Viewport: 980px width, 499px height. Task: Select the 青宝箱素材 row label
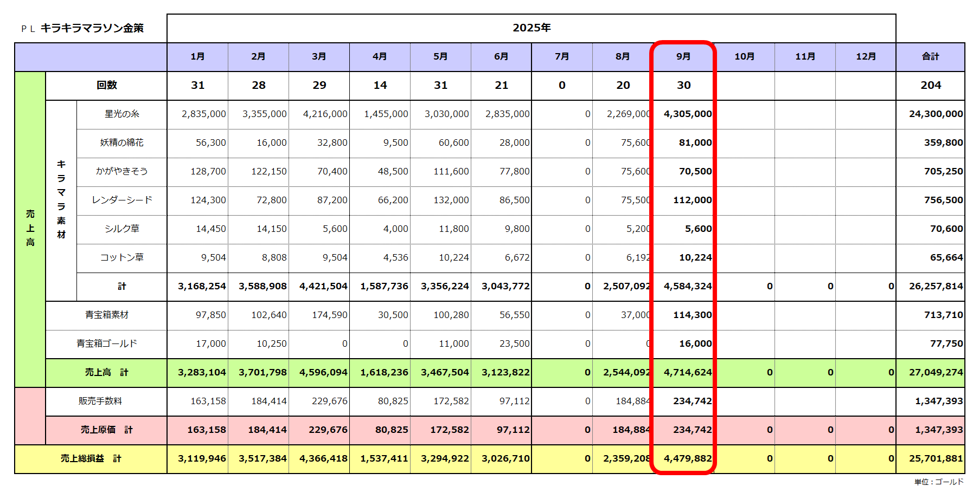coord(106,315)
